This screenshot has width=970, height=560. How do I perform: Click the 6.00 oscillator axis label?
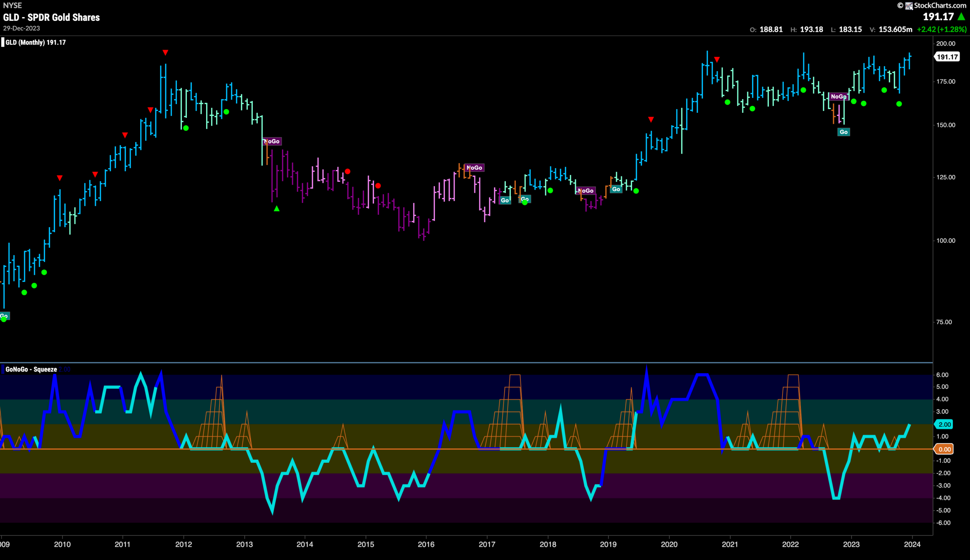(942, 374)
